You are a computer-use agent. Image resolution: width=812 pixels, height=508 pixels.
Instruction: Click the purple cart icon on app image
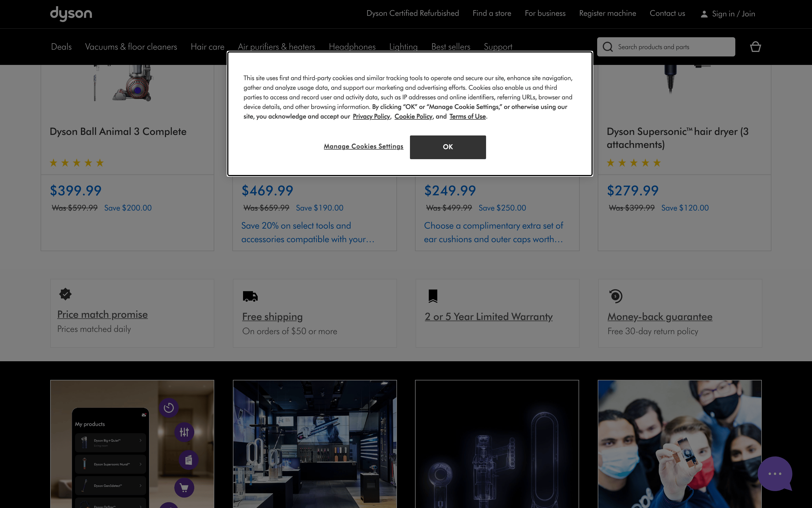coord(184,487)
